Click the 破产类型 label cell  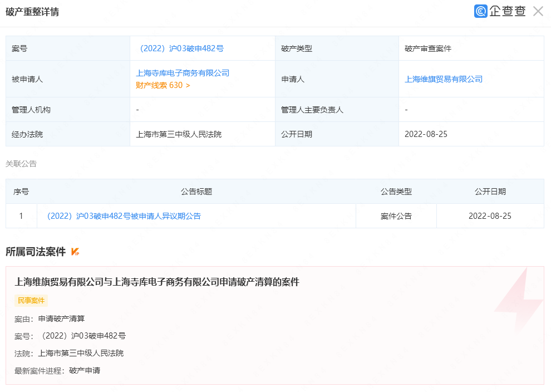[337, 48]
